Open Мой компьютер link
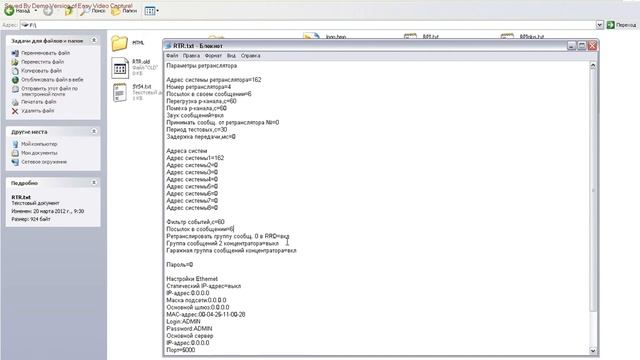The image size is (640, 360). [39, 144]
